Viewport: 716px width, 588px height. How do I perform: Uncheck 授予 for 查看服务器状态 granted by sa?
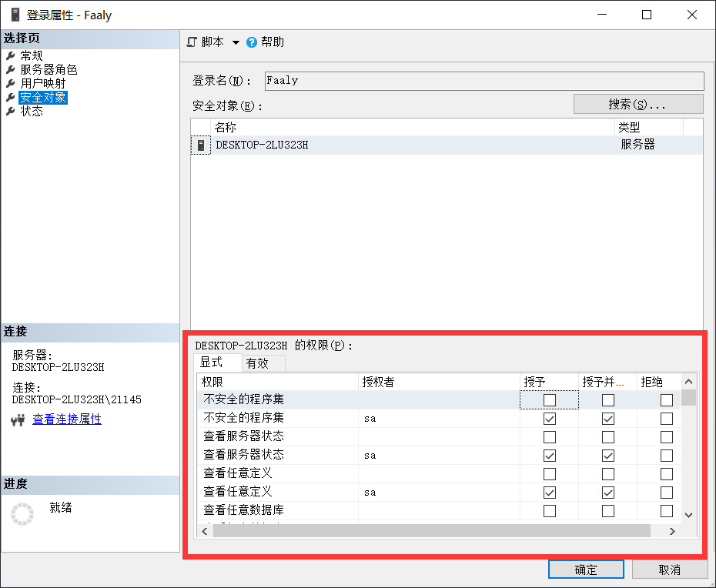[550, 456]
